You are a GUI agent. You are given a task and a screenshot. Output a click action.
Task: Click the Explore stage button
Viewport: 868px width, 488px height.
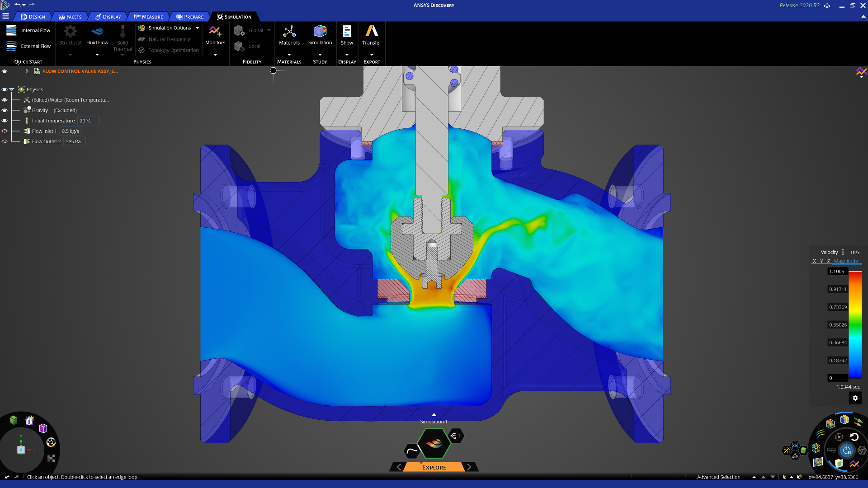point(434,467)
